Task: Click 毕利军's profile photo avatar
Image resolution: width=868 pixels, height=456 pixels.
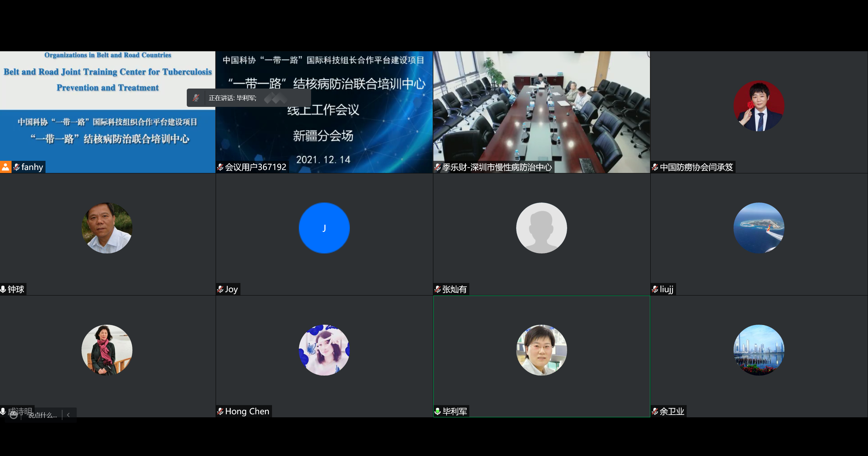Action: pyautogui.click(x=542, y=350)
